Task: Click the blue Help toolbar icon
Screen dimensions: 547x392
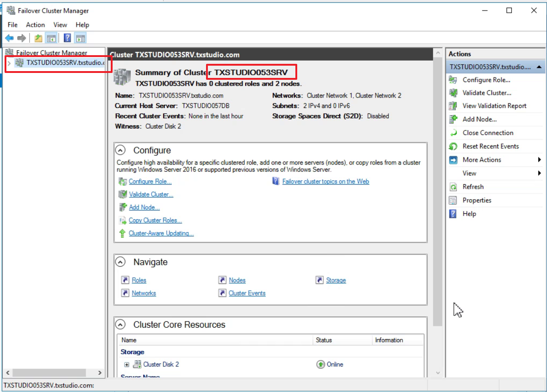Action: (x=67, y=38)
